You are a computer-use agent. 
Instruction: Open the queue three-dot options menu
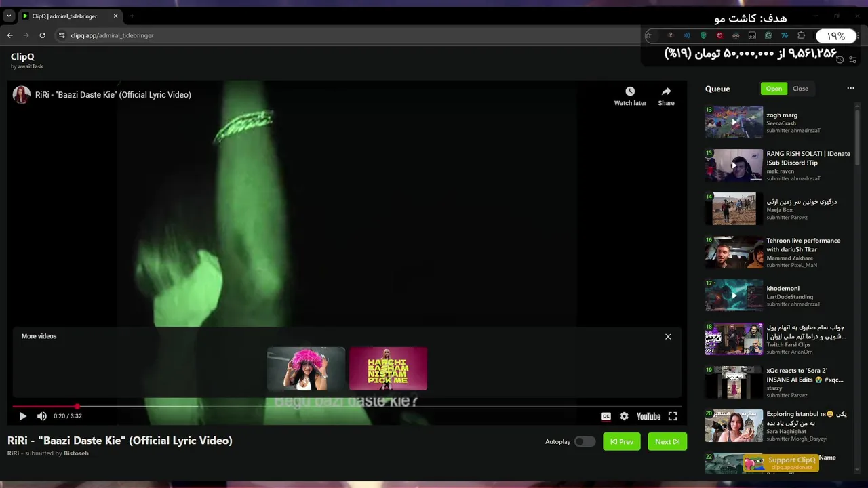pyautogui.click(x=850, y=88)
